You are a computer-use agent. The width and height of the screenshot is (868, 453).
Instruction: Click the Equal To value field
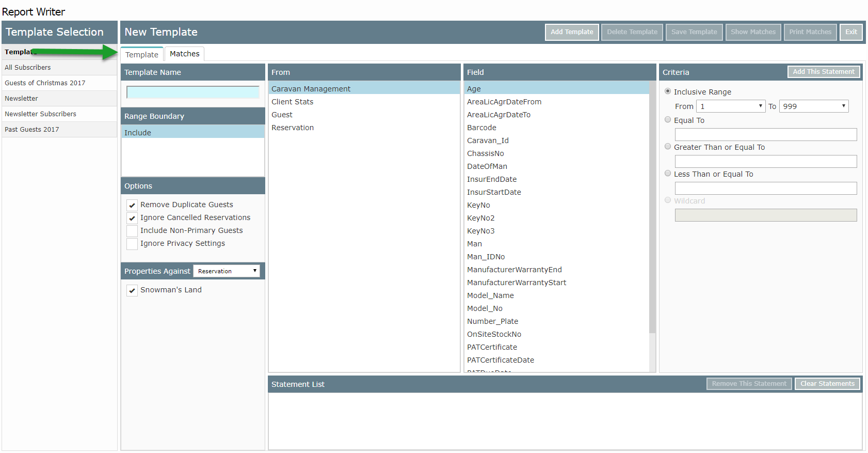pos(766,135)
